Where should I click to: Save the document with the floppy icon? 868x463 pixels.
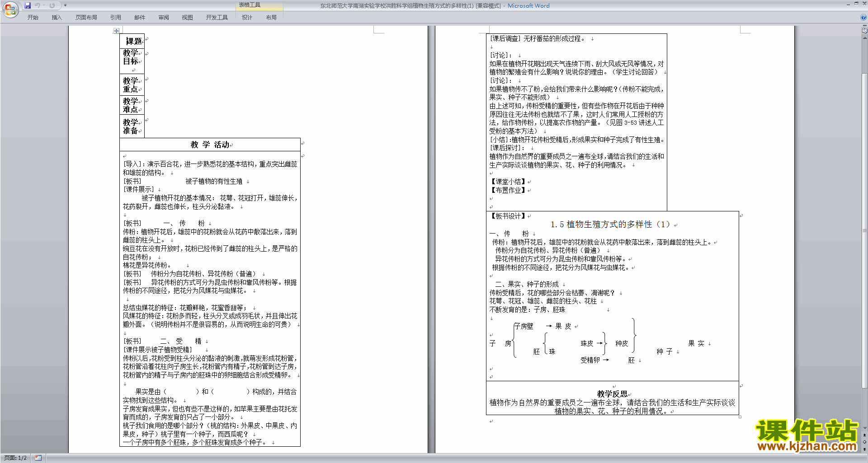pos(28,5)
